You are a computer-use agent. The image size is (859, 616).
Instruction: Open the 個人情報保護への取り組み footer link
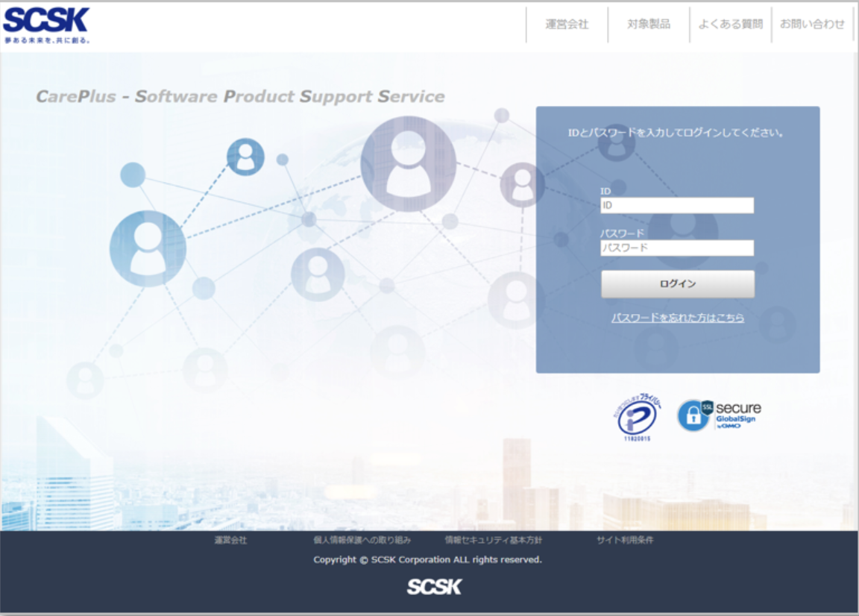click(x=362, y=541)
